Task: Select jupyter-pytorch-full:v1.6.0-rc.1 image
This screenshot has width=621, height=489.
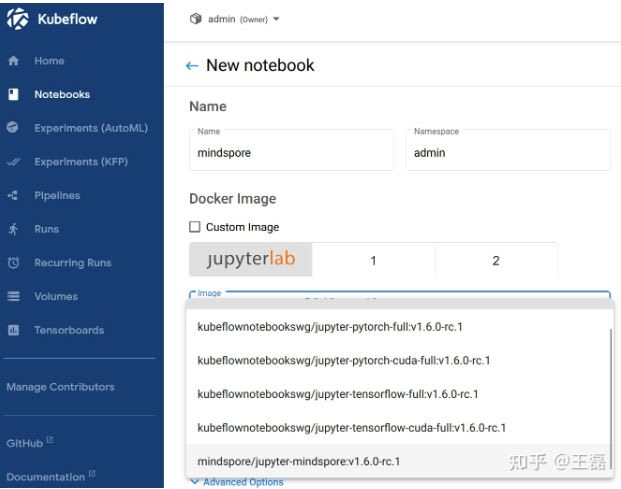Action: (398, 327)
